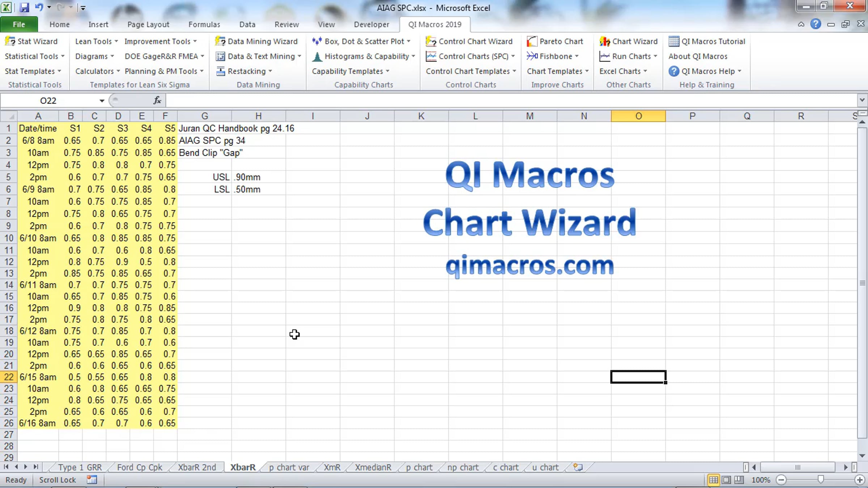Zoom in with the plus button
Viewport: 868px width, 488px height.
[860, 480]
